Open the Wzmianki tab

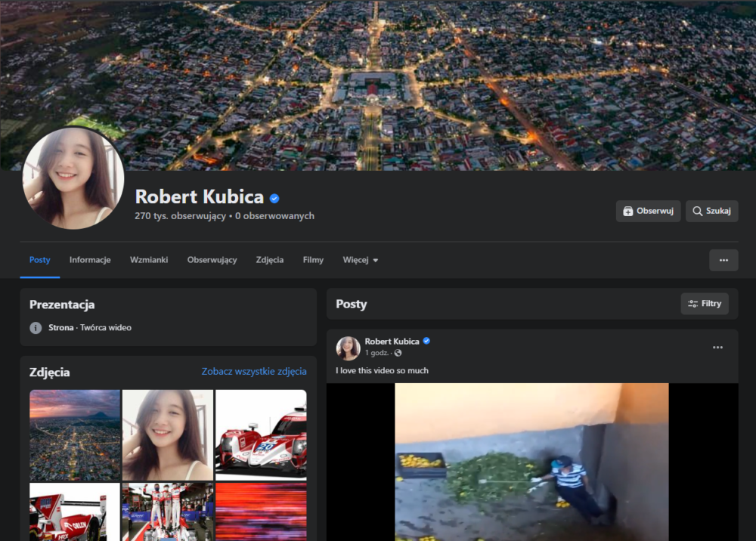click(x=149, y=260)
